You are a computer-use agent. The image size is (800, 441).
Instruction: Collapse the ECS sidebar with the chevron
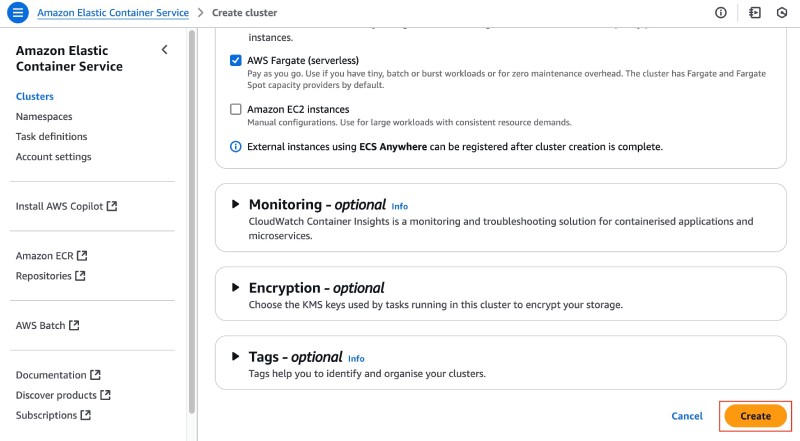(x=164, y=50)
